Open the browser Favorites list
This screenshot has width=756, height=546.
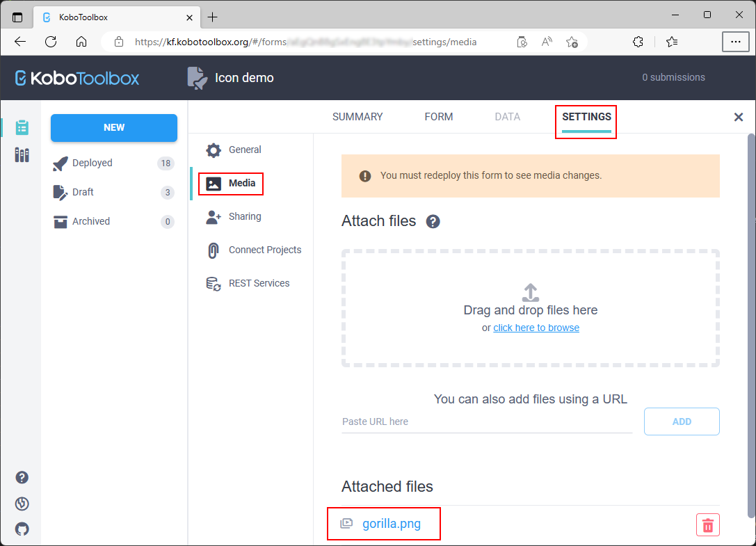coord(672,42)
